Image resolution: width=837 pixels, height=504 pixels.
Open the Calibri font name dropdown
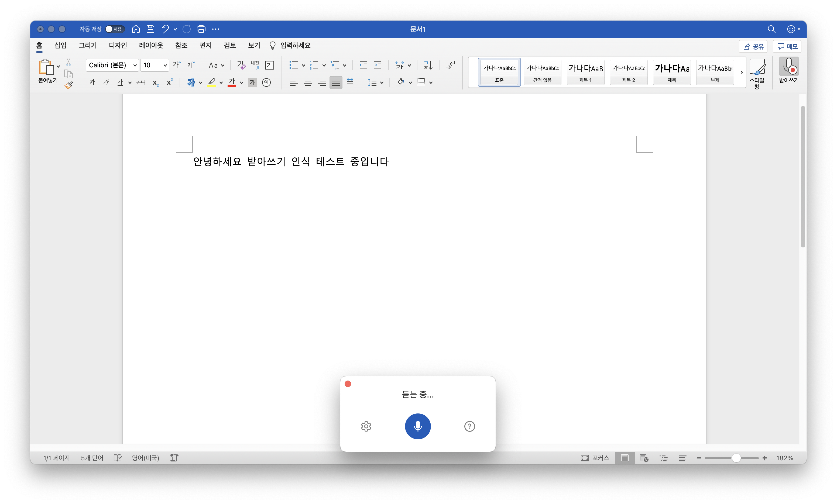(x=135, y=65)
